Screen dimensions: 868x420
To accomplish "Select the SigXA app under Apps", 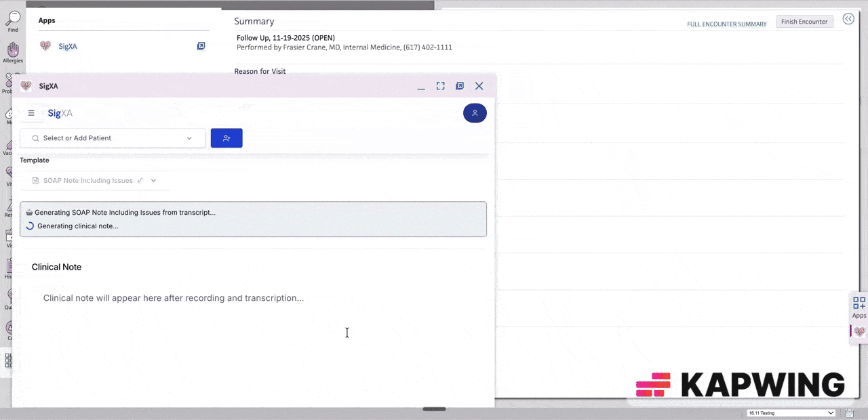I will click(67, 46).
